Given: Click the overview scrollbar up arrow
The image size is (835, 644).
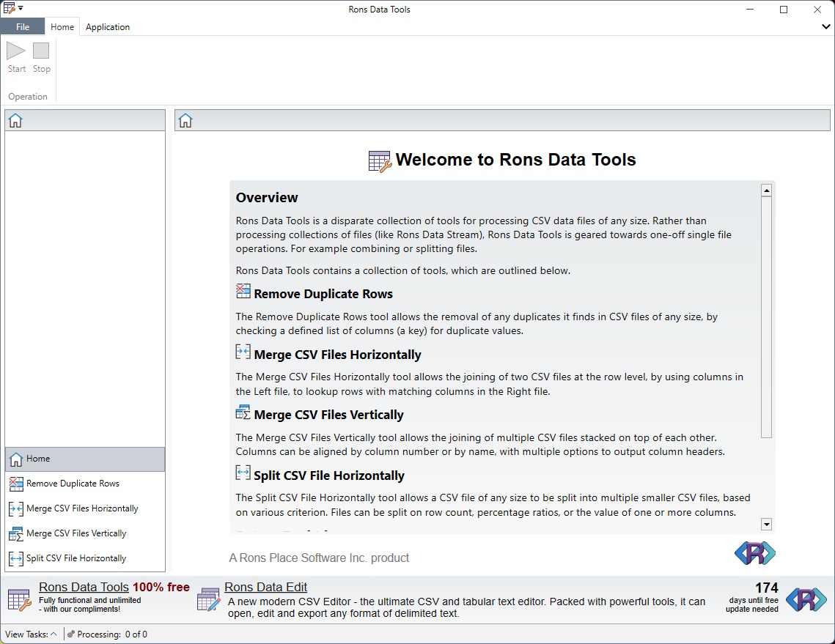Looking at the screenshot, I should (x=766, y=190).
